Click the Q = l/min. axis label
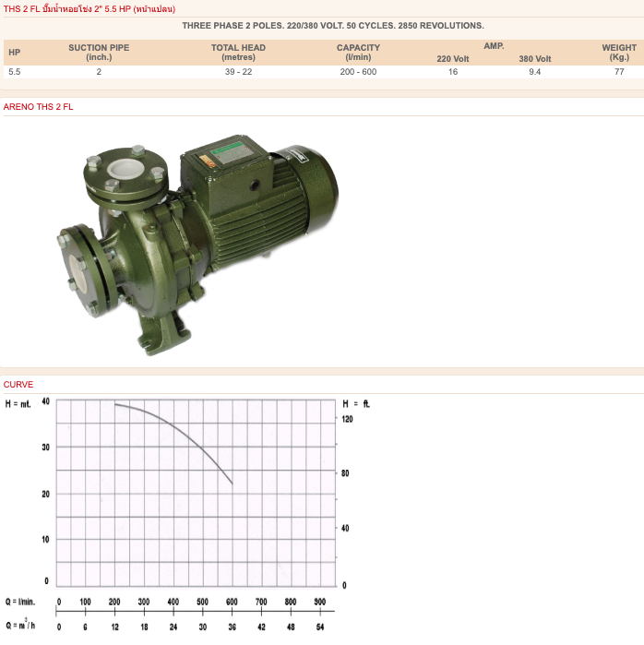 point(20,602)
